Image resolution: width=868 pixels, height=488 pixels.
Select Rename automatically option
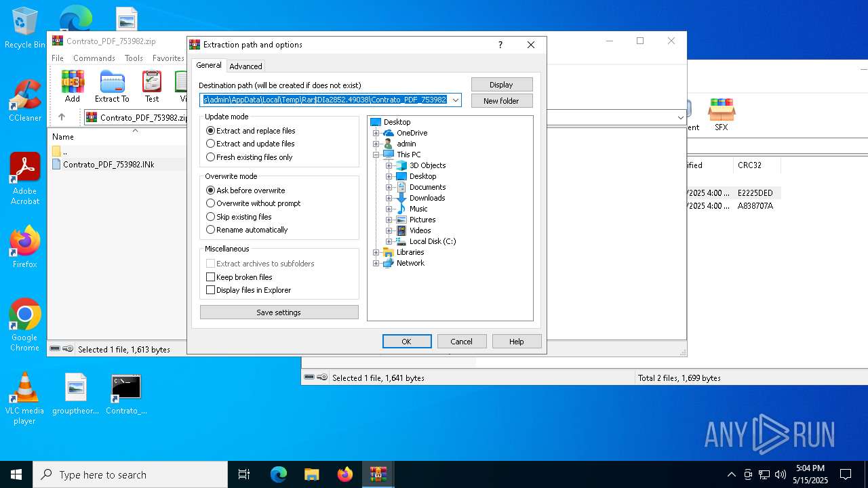coord(247,230)
